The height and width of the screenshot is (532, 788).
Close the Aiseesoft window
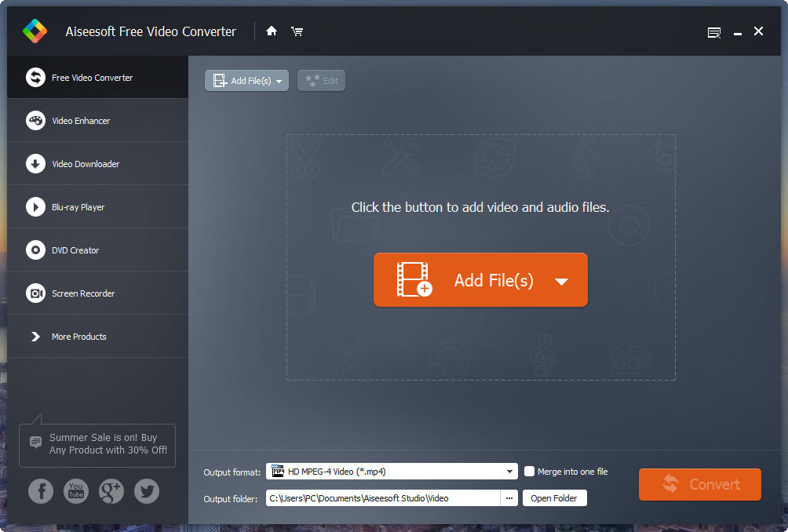[x=758, y=31]
